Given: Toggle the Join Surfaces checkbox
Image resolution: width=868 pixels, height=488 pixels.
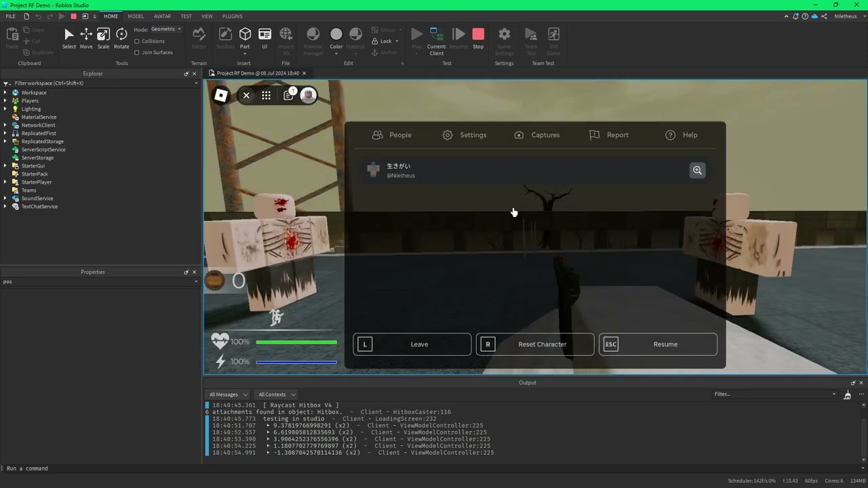Looking at the screenshot, I should pos(137,52).
